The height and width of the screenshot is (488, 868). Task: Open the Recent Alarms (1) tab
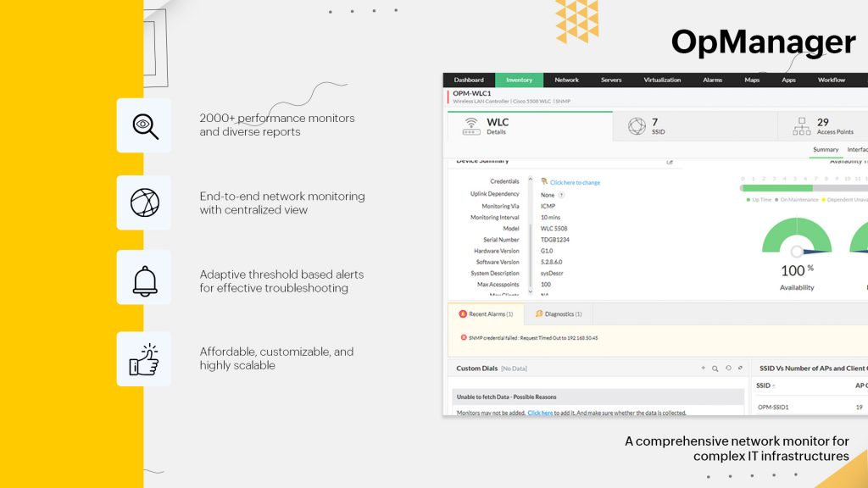pyautogui.click(x=486, y=313)
